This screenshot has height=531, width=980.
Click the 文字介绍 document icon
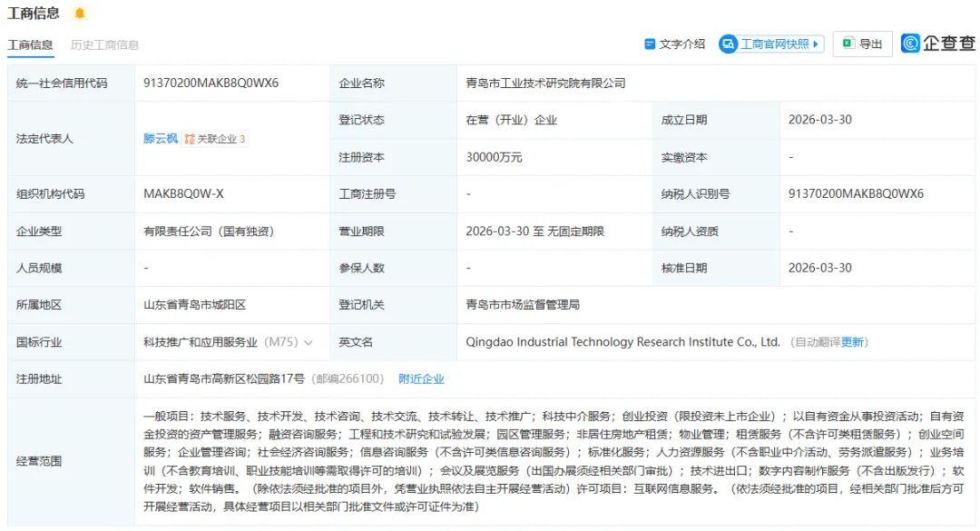650,44
